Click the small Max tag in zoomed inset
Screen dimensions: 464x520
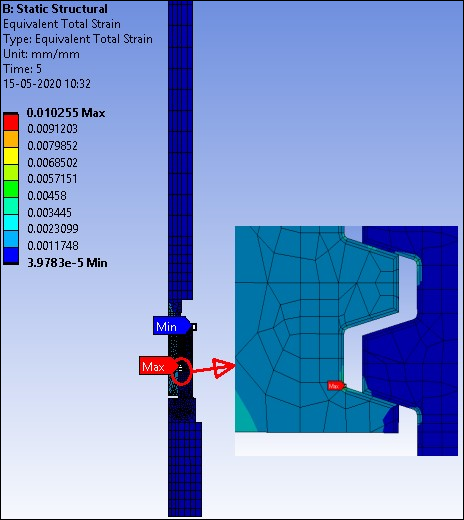coord(336,386)
